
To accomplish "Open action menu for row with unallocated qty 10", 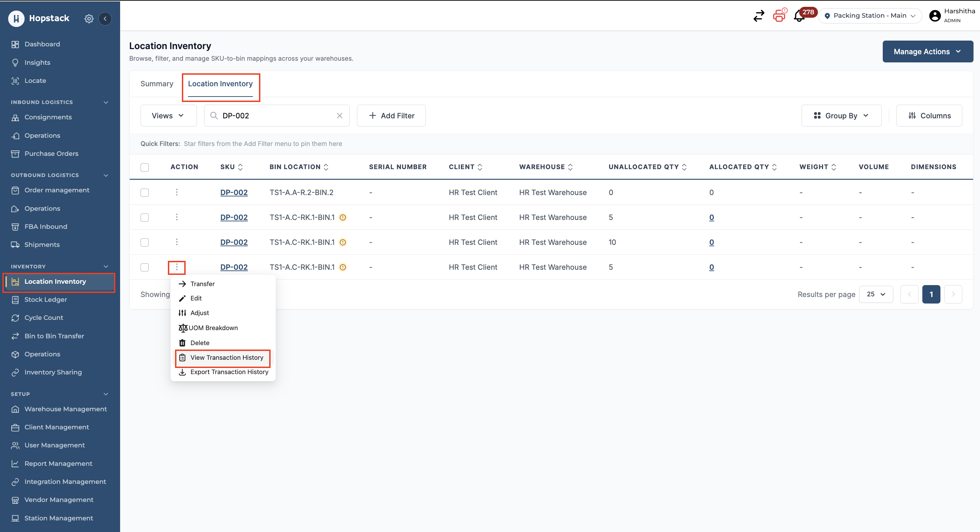I will pyautogui.click(x=176, y=242).
